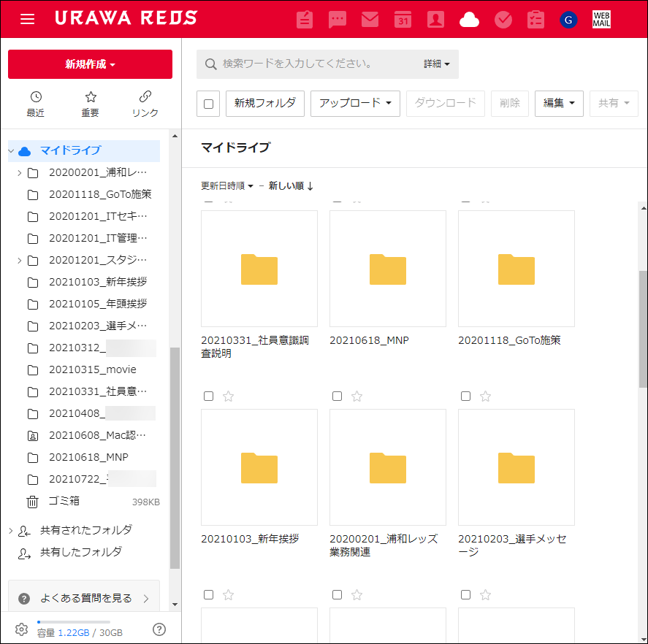Viewport: 648px width, 644px height.
Task: Click the search keyword input field
Action: click(x=314, y=64)
